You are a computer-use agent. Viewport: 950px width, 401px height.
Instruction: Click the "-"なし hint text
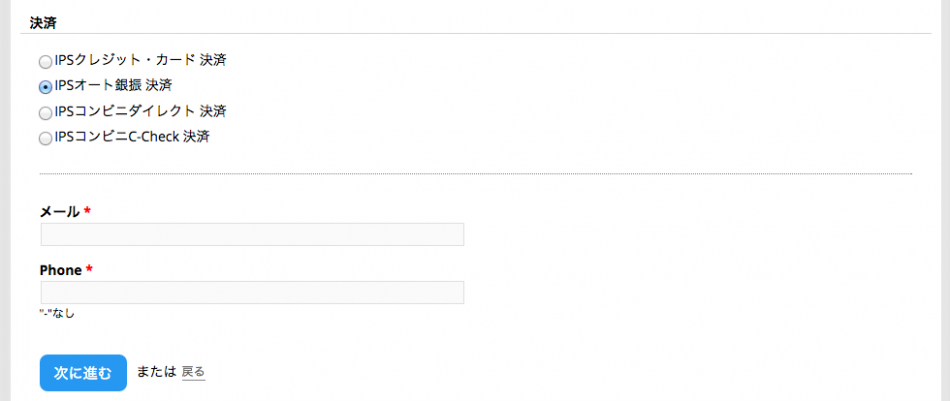57,313
